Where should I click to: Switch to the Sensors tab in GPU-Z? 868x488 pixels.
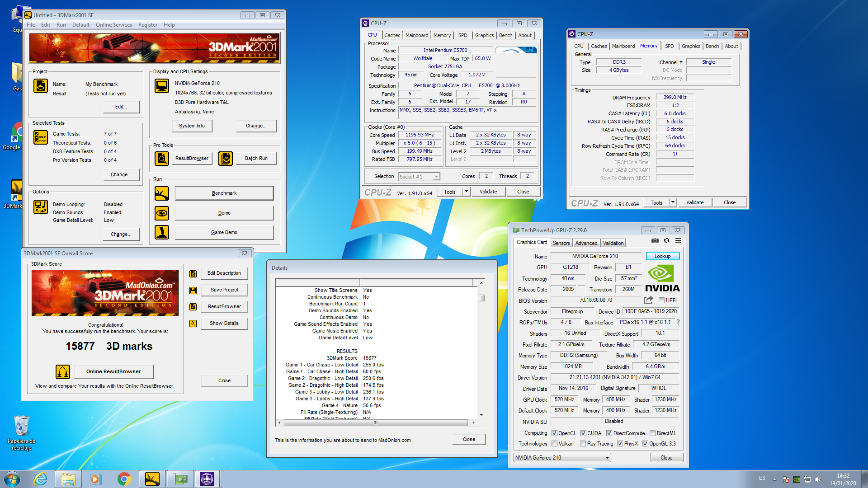point(561,243)
